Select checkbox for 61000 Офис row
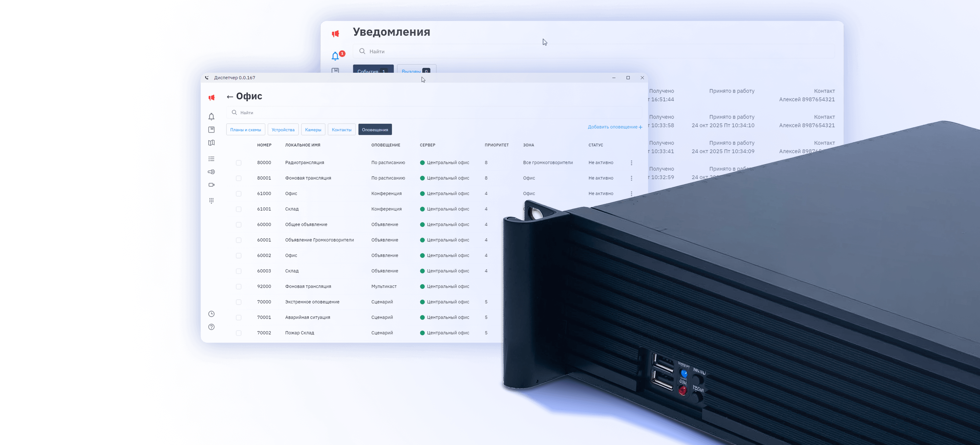The width and height of the screenshot is (980, 445). click(239, 194)
